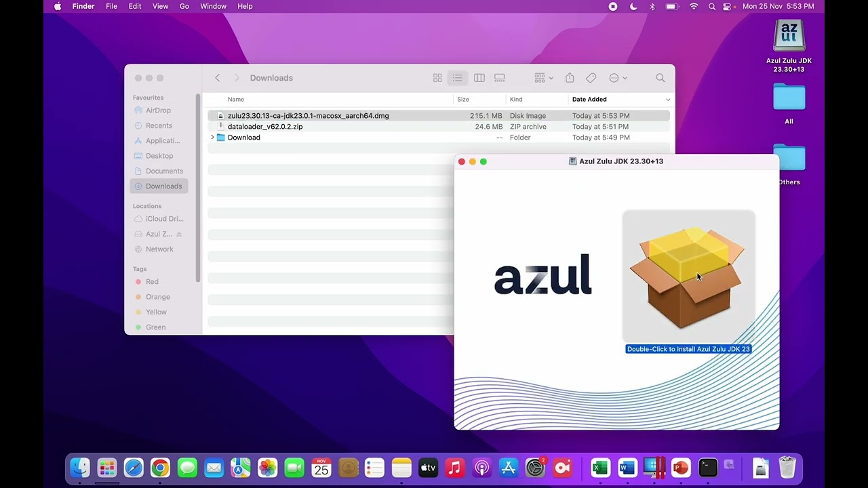Open Desktop in Finder sidebar
Image resolution: width=868 pixels, height=488 pixels.
click(x=159, y=156)
